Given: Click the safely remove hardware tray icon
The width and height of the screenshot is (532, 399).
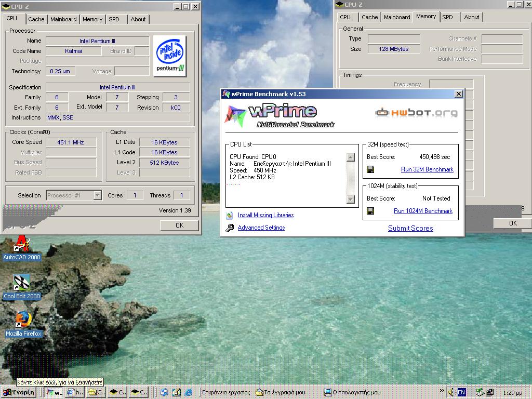Looking at the screenshot, I should tap(480, 392).
